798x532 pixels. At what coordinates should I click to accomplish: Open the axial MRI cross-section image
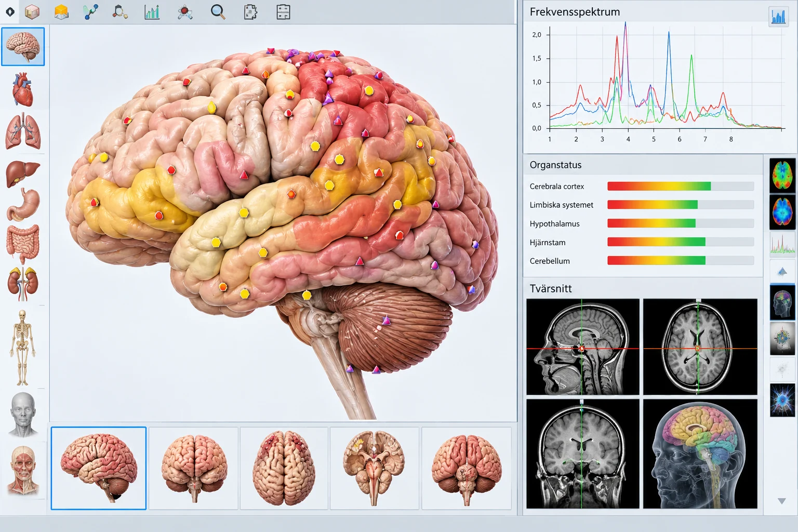[x=700, y=347]
